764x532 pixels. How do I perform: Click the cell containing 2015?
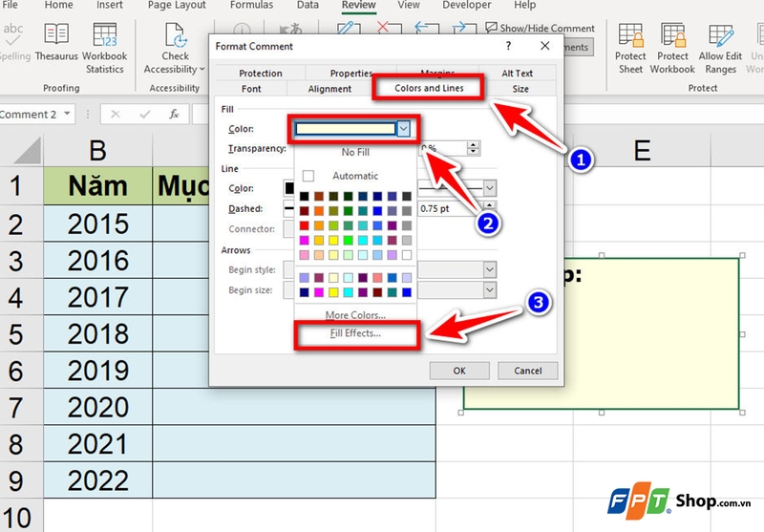(98, 224)
